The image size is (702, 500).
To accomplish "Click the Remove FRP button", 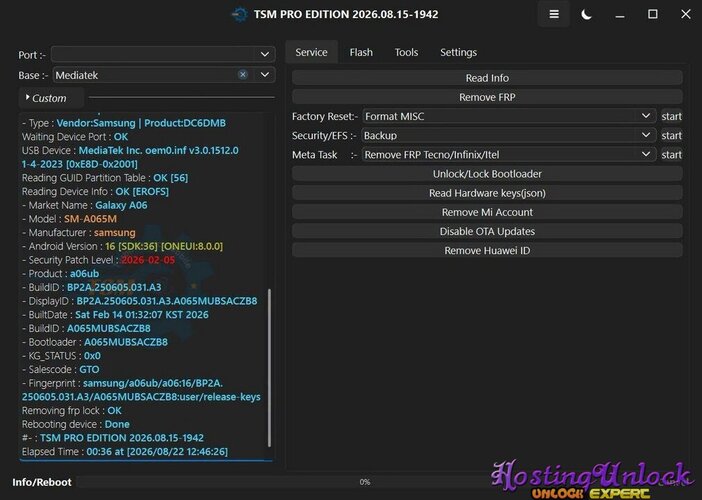I will click(487, 97).
